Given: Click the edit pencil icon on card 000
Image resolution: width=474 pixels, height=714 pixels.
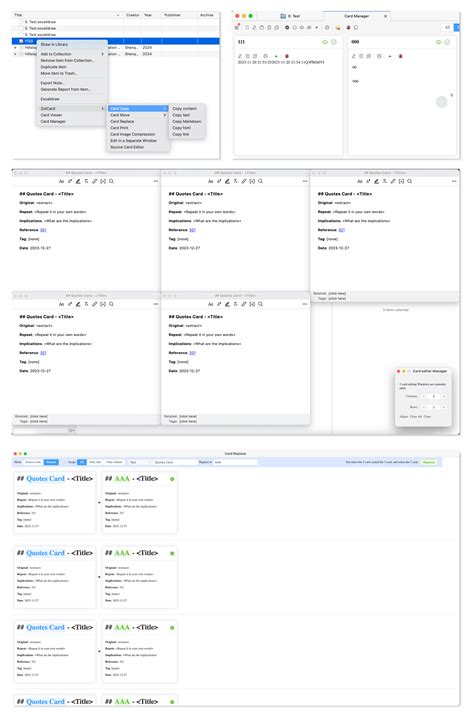Looking at the screenshot, I should coord(353,56).
